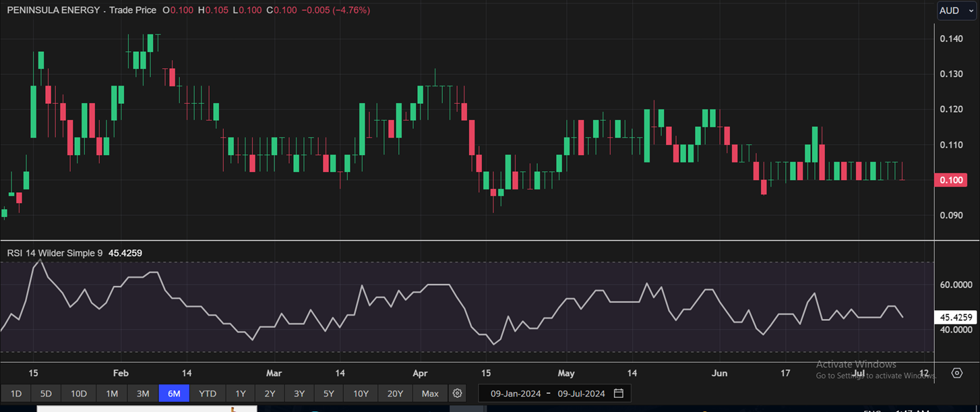Click the red 0.100 current price tag
This screenshot has width=980, height=412.
[x=950, y=180]
